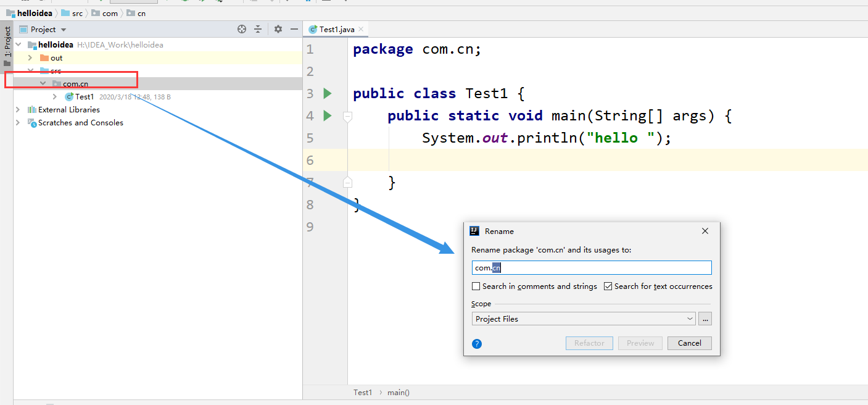Click Scratches and Consoles icon in tree

point(32,123)
